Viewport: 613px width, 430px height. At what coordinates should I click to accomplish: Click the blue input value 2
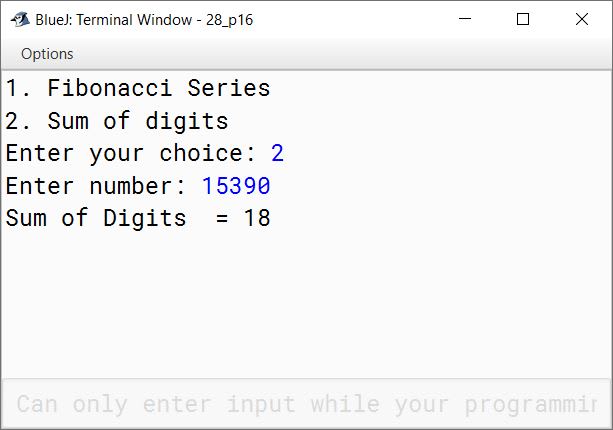[277, 153]
